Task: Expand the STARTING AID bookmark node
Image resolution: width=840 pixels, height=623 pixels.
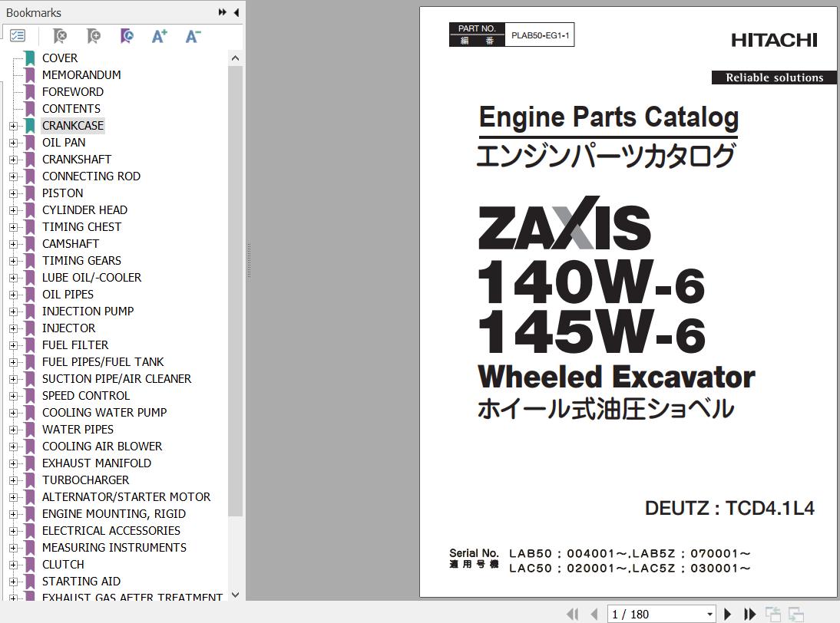Action: click(13, 582)
